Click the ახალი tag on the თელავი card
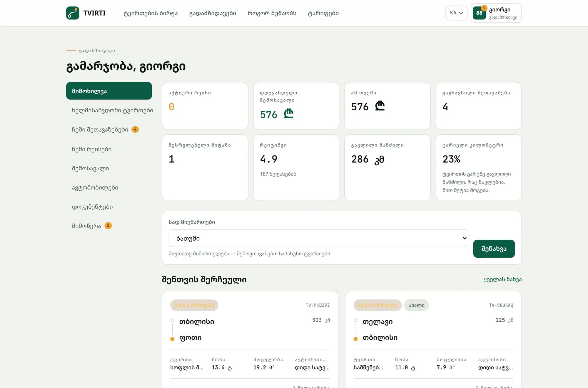The image size is (588, 388). click(416, 305)
